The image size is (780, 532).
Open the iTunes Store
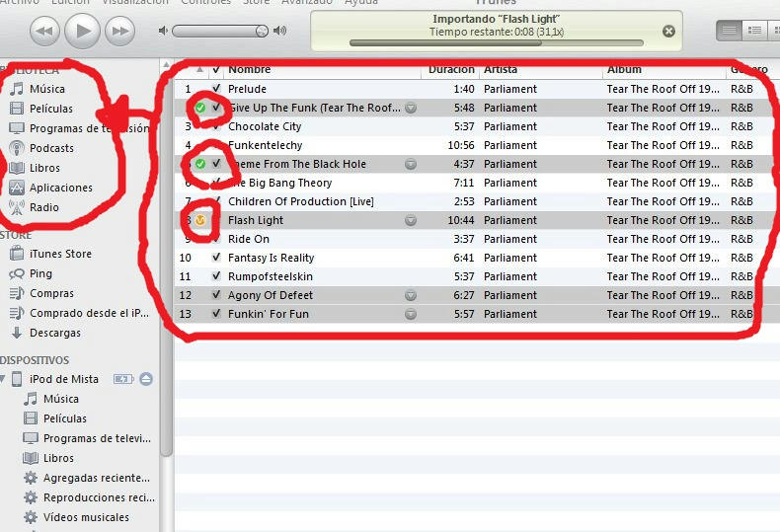coord(60,254)
